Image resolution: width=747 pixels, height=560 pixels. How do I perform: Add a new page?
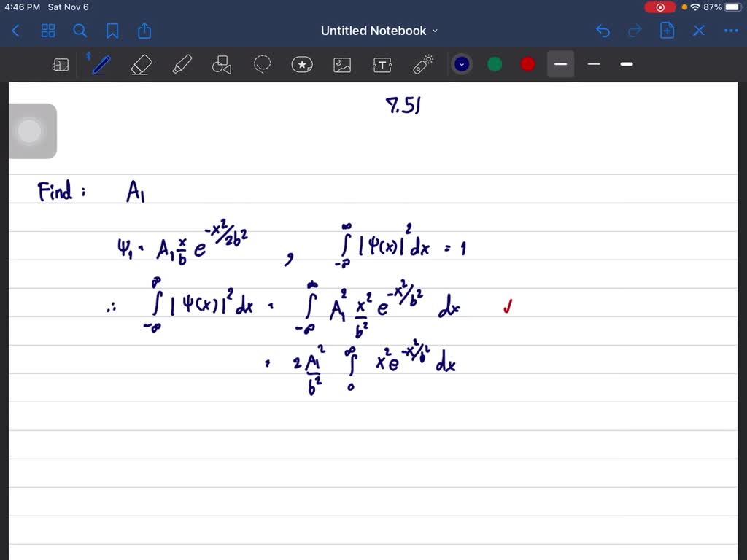pos(667,31)
